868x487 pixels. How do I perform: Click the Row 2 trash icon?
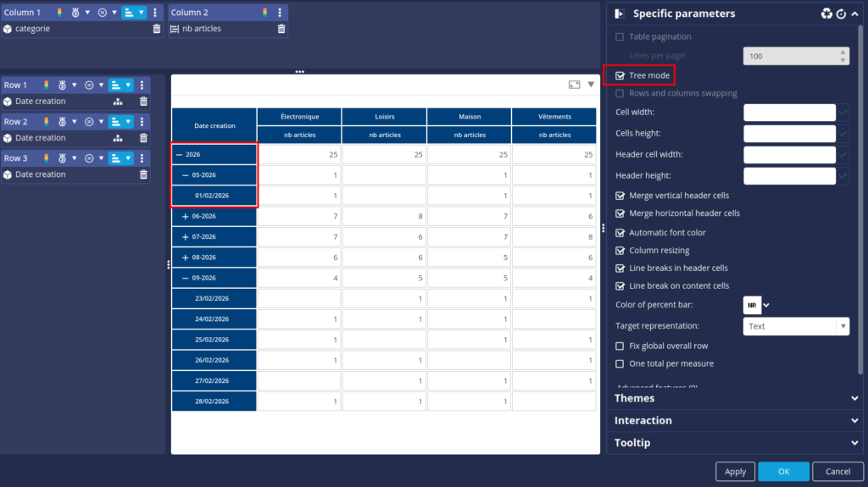(143, 138)
